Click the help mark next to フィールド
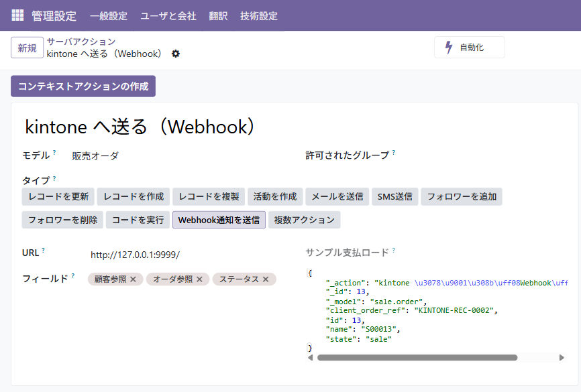Screen dimensions: 581x392 [x=72, y=276]
